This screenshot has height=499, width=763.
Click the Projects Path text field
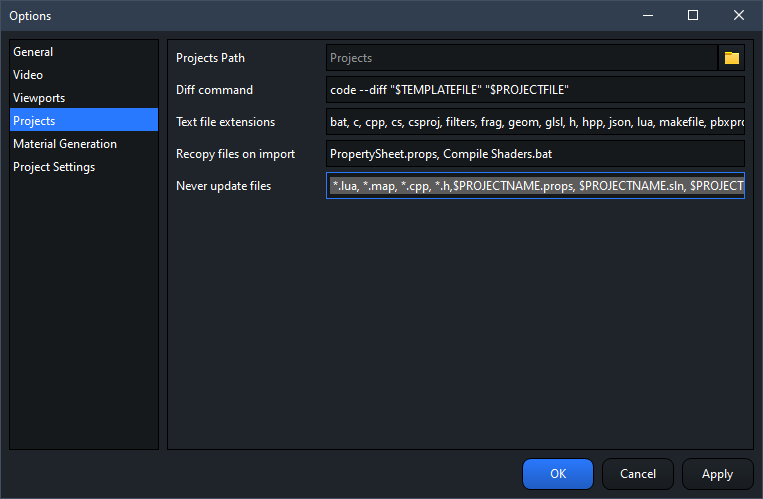point(521,58)
